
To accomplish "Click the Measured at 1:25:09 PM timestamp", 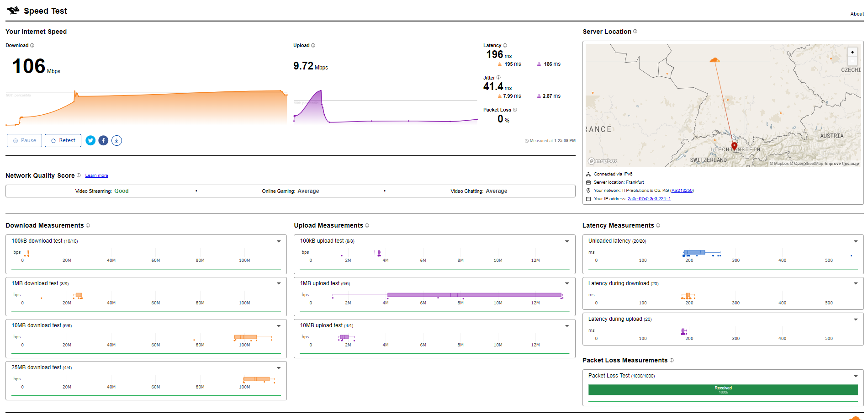I will [550, 141].
